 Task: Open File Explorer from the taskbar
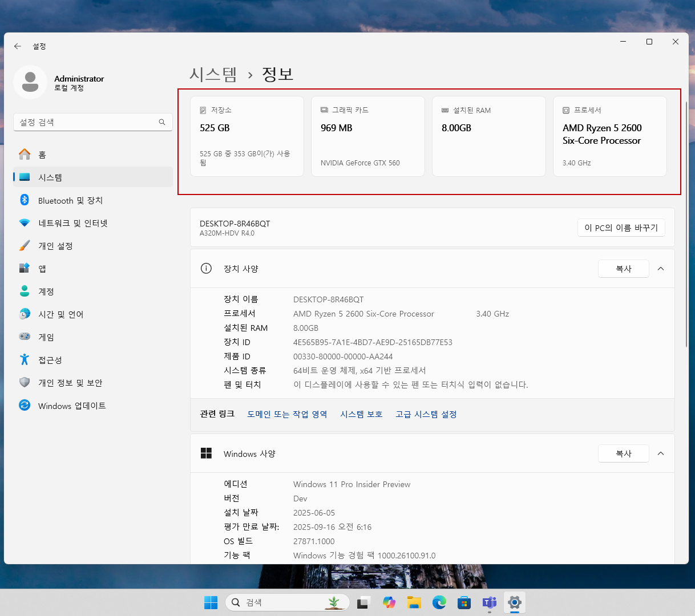click(x=414, y=602)
